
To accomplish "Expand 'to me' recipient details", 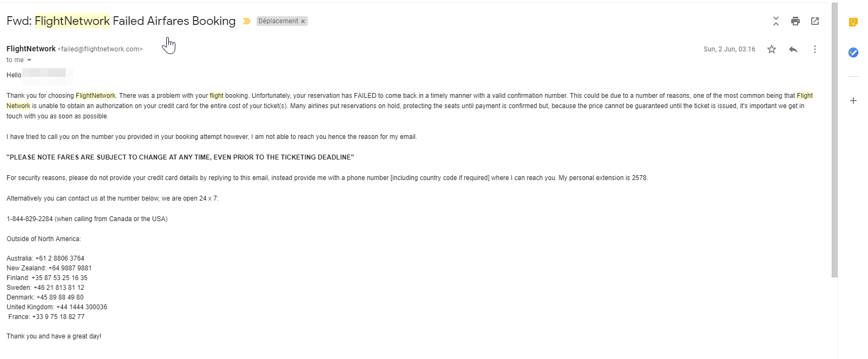I will 29,60.
